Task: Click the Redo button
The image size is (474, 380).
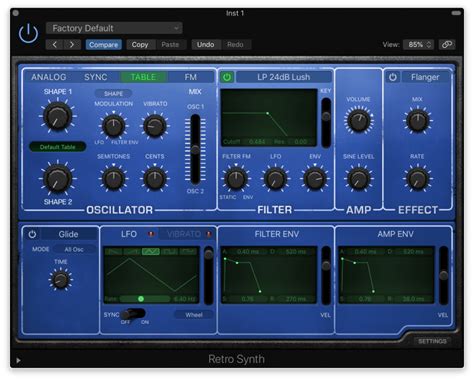Action: pyautogui.click(x=235, y=44)
